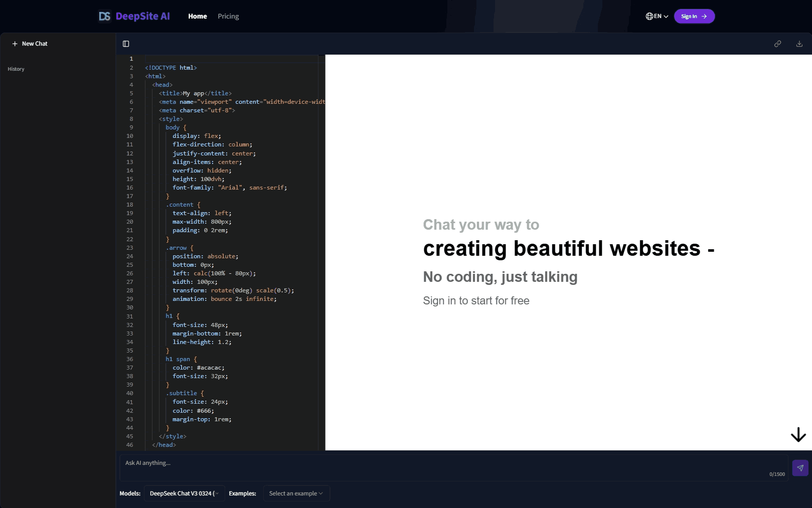The width and height of the screenshot is (812, 508).
Task: Click the 'overflow: hidden;' code line
Action: click(202, 171)
